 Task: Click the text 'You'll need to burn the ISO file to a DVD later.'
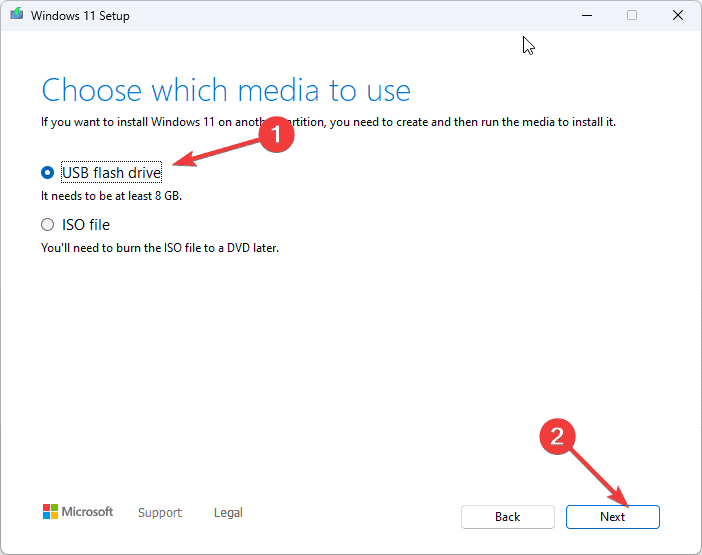[x=160, y=248]
